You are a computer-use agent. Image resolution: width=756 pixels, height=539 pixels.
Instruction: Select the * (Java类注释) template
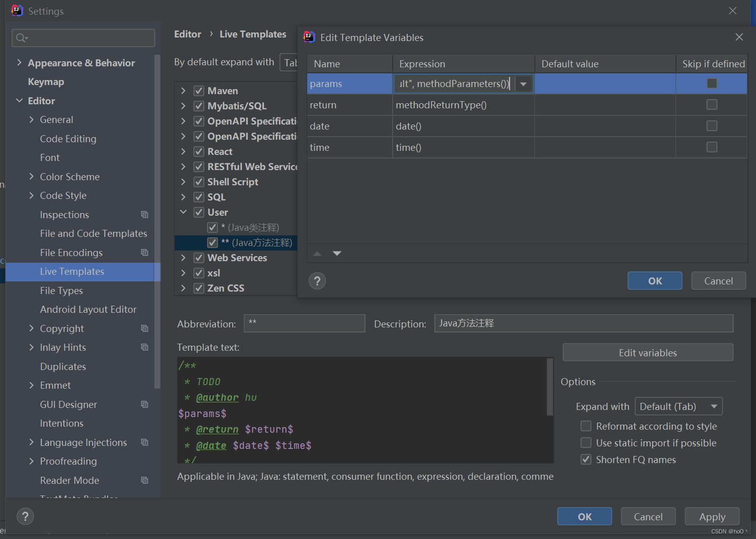pyautogui.click(x=250, y=228)
